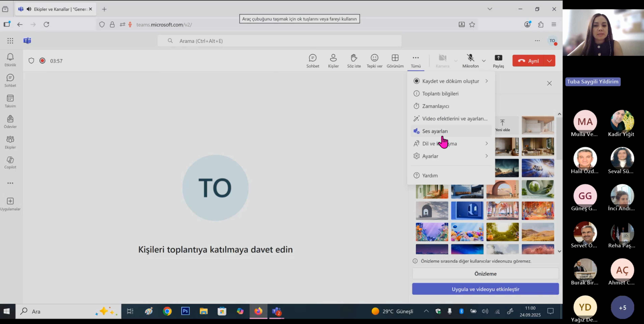Expand the Kaydet ve döküm oluştur submenu
644x324 pixels.
(x=451, y=81)
